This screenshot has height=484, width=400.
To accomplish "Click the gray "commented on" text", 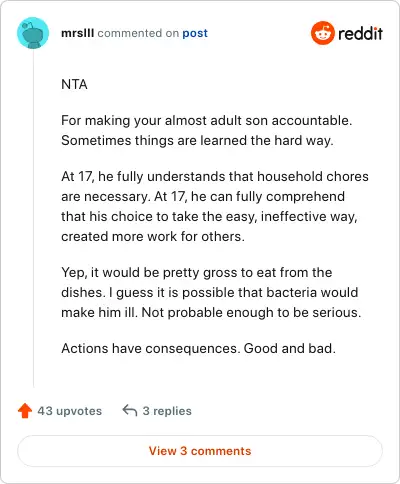I will coord(138,33).
